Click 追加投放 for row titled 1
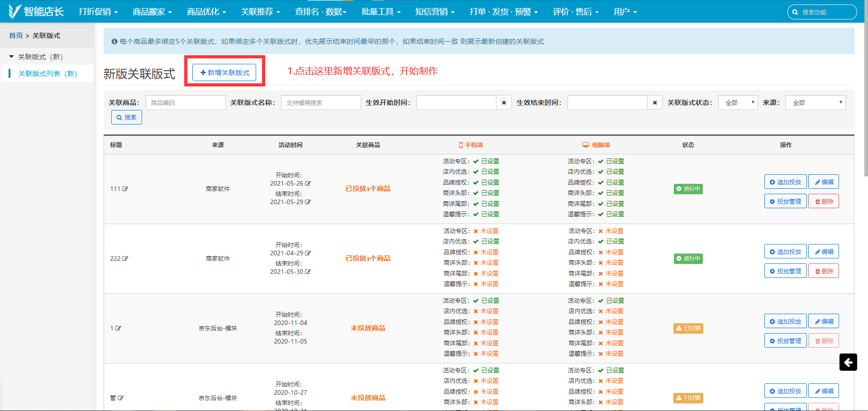Image resolution: width=868 pixels, height=411 pixels. pos(785,321)
